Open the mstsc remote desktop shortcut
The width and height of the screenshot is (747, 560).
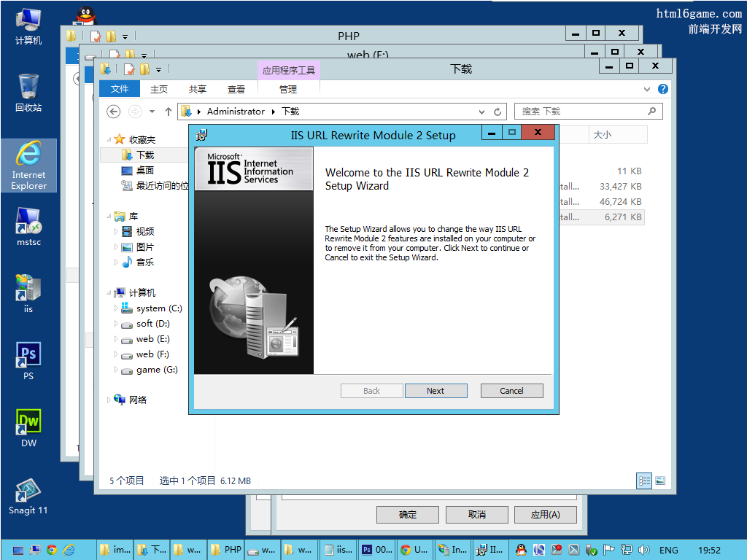pyautogui.click(x=28, y=225)
